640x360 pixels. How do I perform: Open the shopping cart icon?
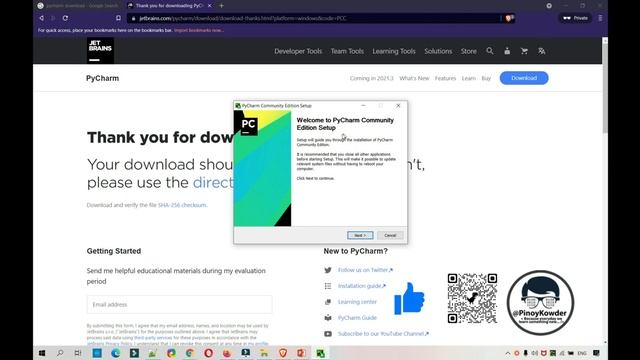524,51
